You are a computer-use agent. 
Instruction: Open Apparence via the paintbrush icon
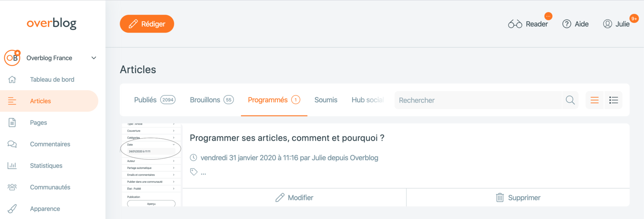12,209
